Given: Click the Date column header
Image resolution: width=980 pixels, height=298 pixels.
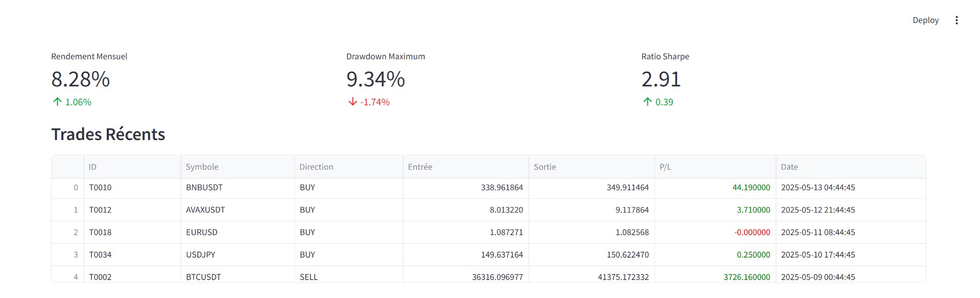Looking at the screenshot, I should [851, 167].
